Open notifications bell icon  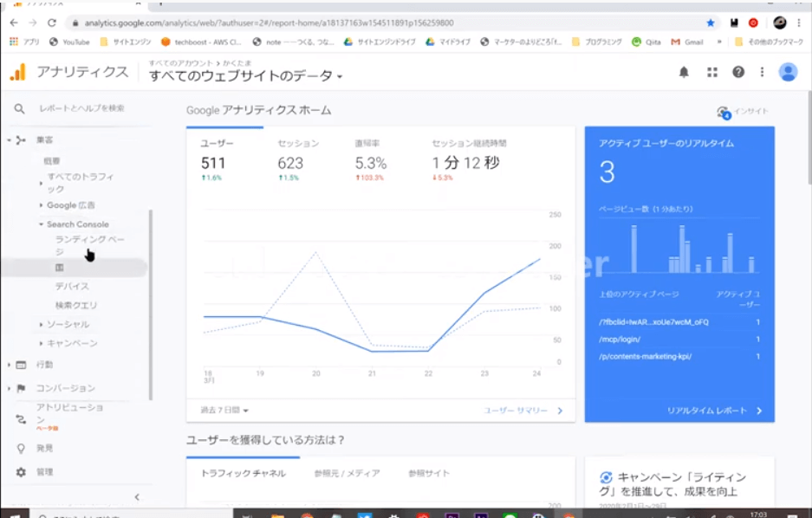pos(684,72)
